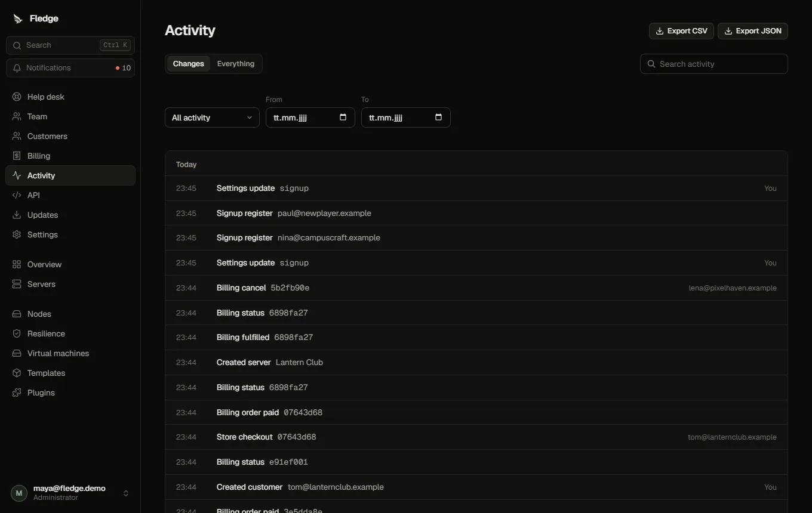This screenshot has height=513, width=812.
Task: Click the bell icon beside Notifications
Action: [x=17, y=68]
